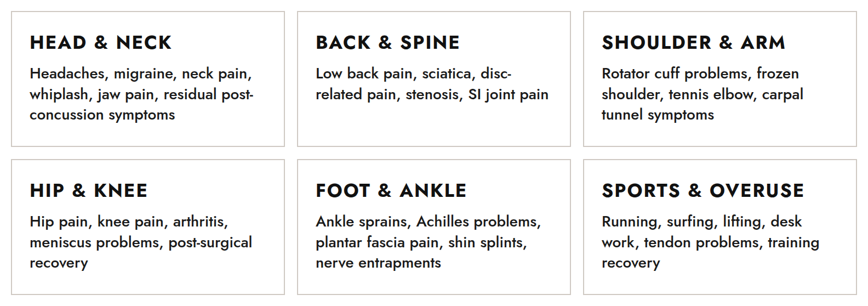Viewport: 868px width, 306px height.
Task: Select the FOOT & ANKLE heading
Action: [391, 191]
